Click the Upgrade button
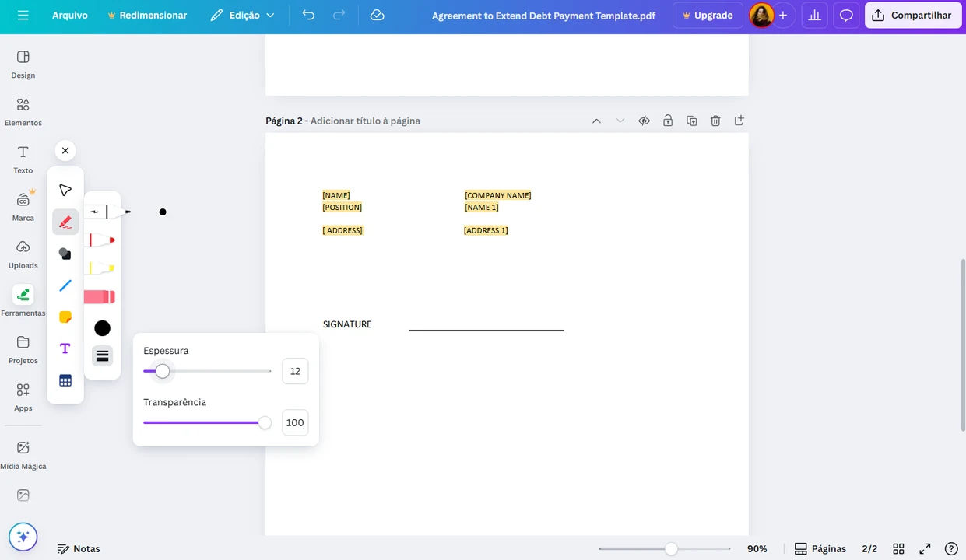This screenshot has width=966, height=560. 708,16
